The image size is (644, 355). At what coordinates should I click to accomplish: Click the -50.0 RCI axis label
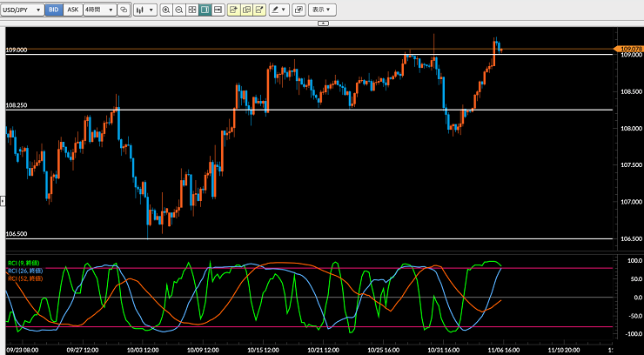tap(634, 316)
